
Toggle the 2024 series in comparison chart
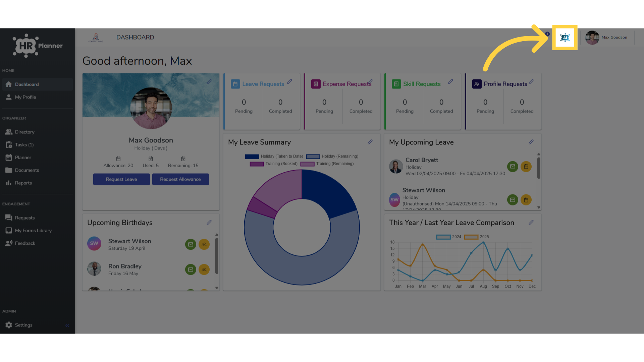click(x=449, y=237)
